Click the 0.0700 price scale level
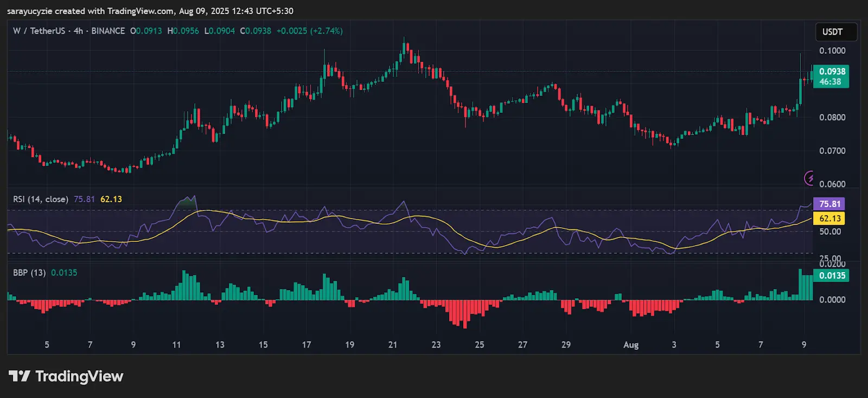 pos(832,151)
